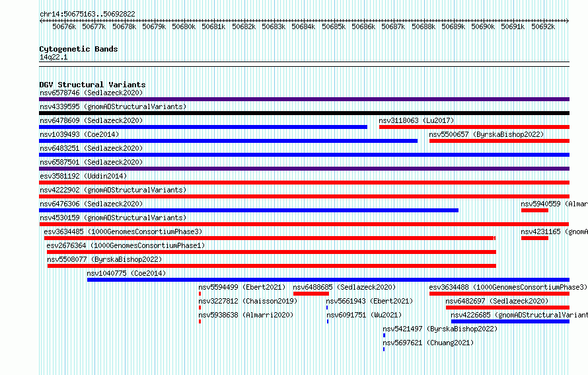Click red bar under esv3634485
The height and width of the screenshot is (375, 588).
click(270, 238)
